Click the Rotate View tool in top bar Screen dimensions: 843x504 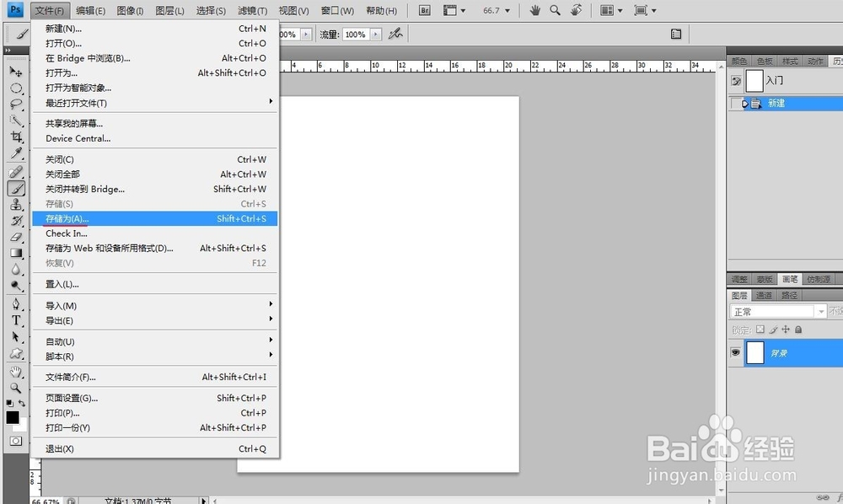click(x=576, y=10)
